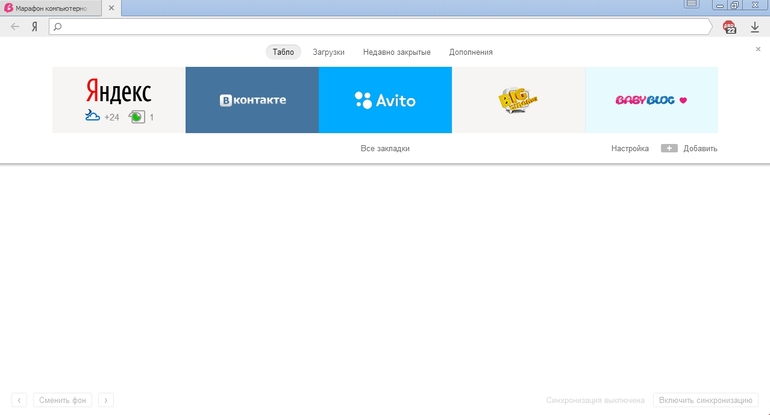Click the red extension badge icon
This screenshot has width=770, height=415.
[729, 27]
